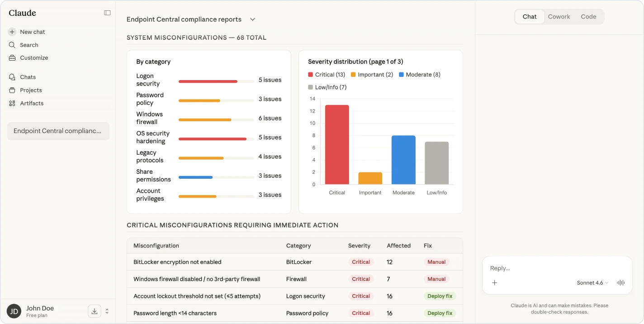Screen dimensions: 644x324
Task: Click 'BitLocker encryption not enabled' cell
Action: [x=177, y=262]
